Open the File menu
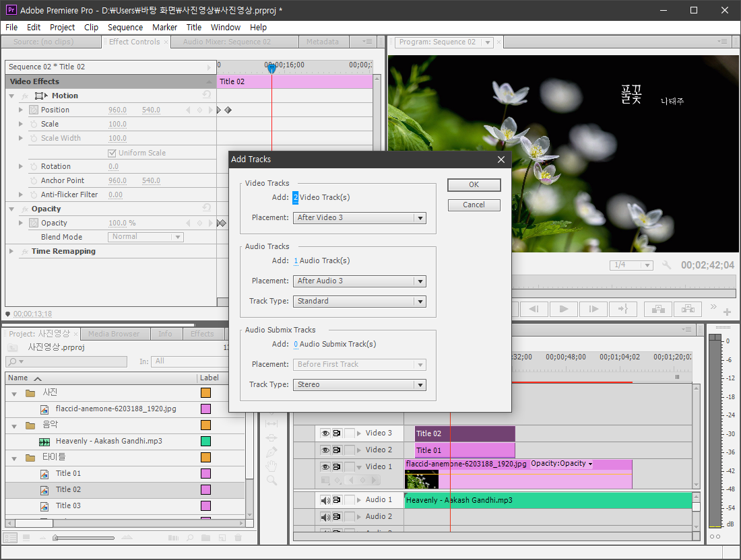Image resolution: width=741 pixels, height=560 pixels. click(x=11, y=28)
